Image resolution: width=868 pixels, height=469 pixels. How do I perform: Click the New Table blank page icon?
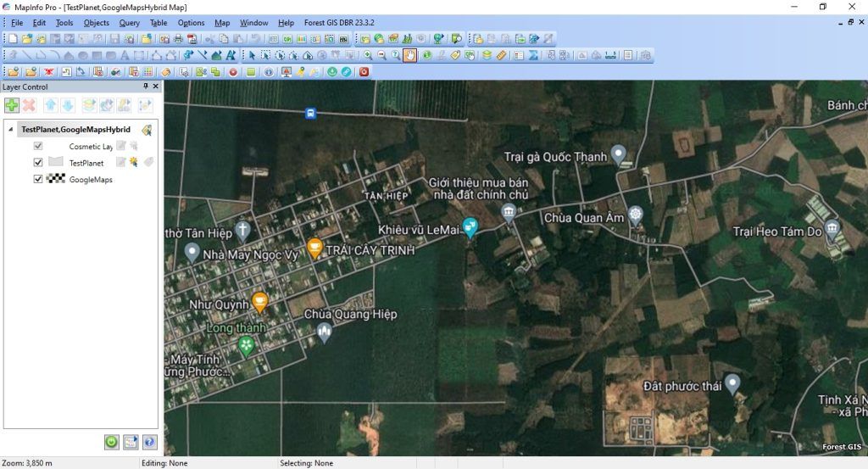pos(14,38)
